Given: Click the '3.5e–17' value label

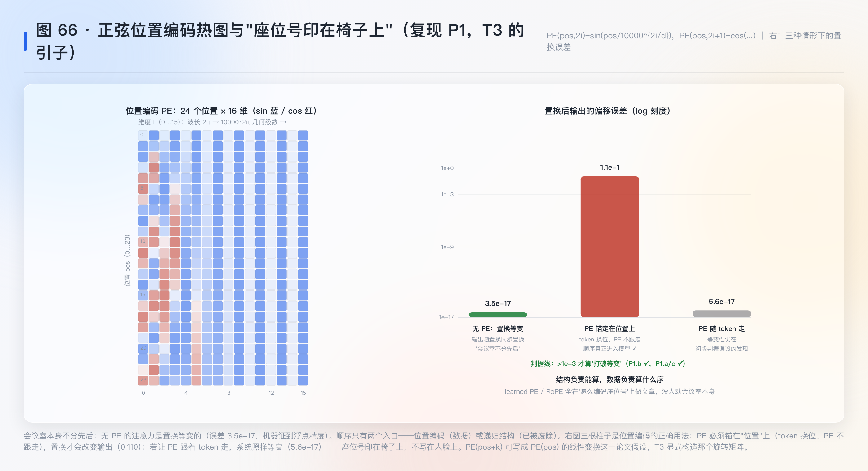Looking at the screenshot, I should [498, 303].
